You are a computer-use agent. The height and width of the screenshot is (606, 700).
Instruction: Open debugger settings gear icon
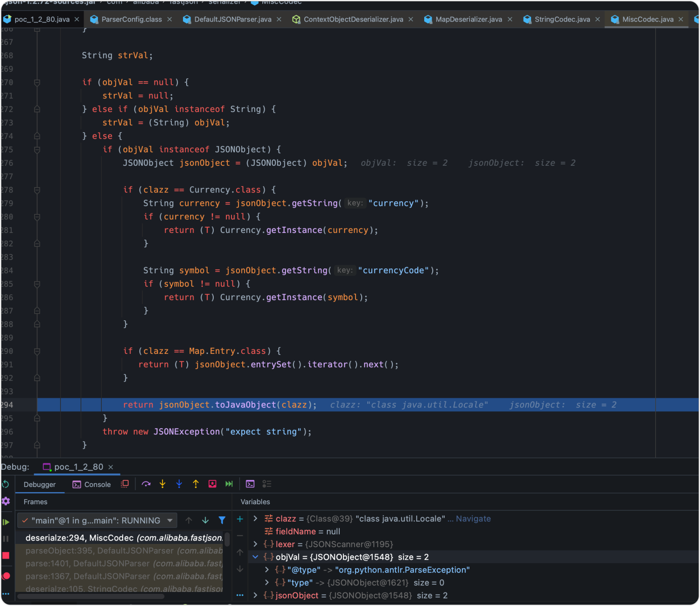(x=6, y=501)
